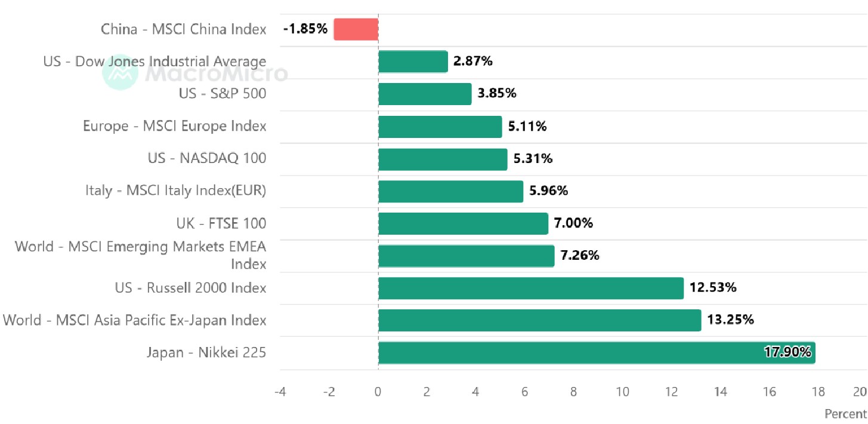Click the -1.85% data label
Image resolution: width=868 pixels, height=424 pixels.
tap(305, 29)
